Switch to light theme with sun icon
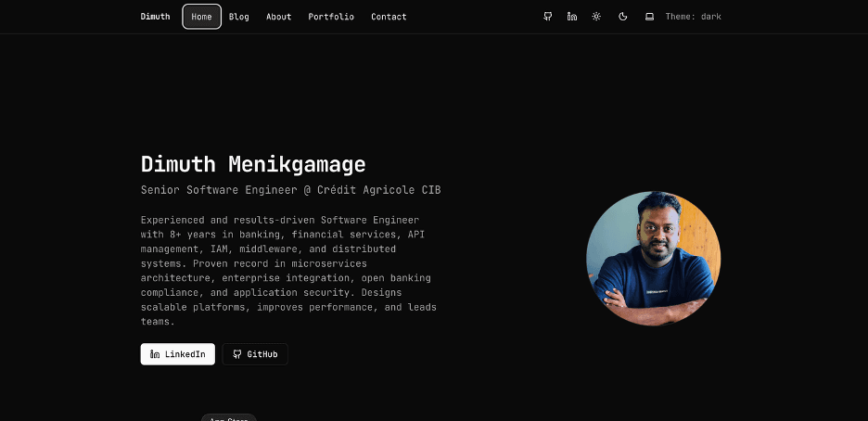 tap(596, 17)
